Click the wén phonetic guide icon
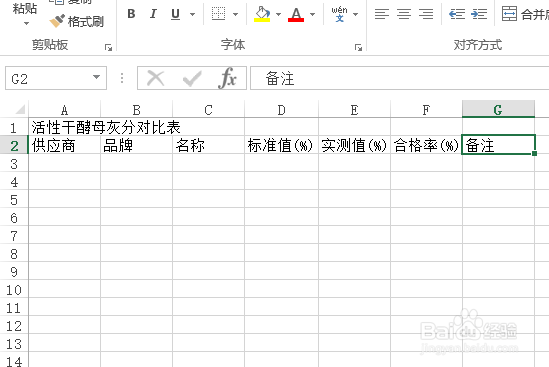Screen dimensions: 549x367 tap(339, 14)
